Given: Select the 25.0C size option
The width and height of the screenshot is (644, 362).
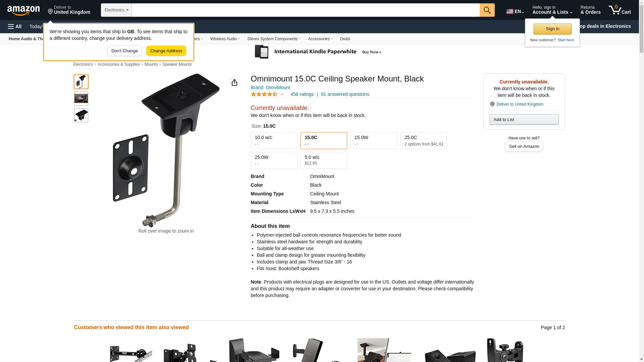Looking at the screenshot, I should pyautogui.click(x=424, y=140).
